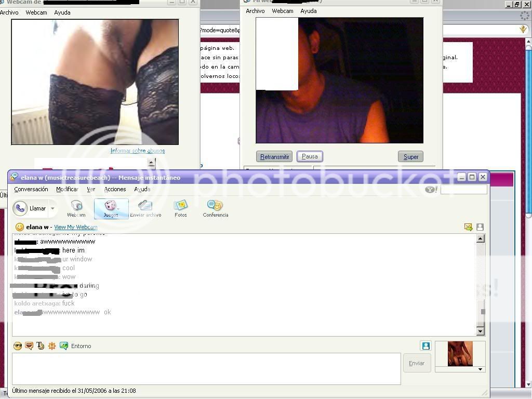Viewport: 532px width, 399px height.
Task: Click the Yahoo search icon in chat
Action: (x=431, y=189)
